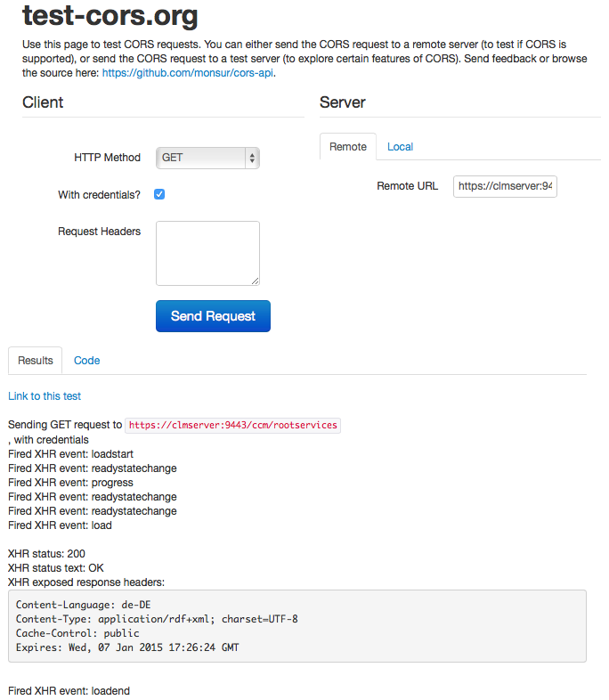Switch to the Code tab

pos(86,361)
